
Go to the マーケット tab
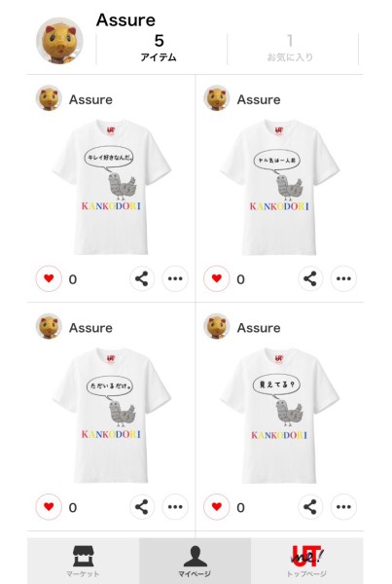[83, 561]
